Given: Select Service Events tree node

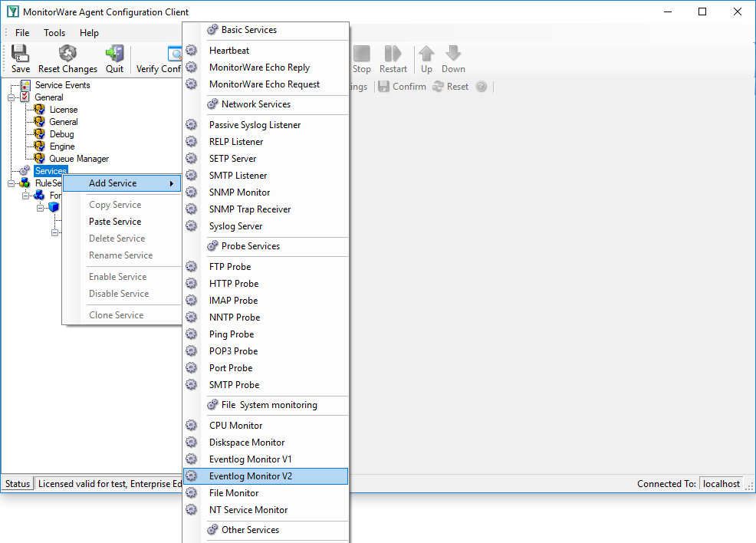Looking at the screenshot, I should (62, 85).
